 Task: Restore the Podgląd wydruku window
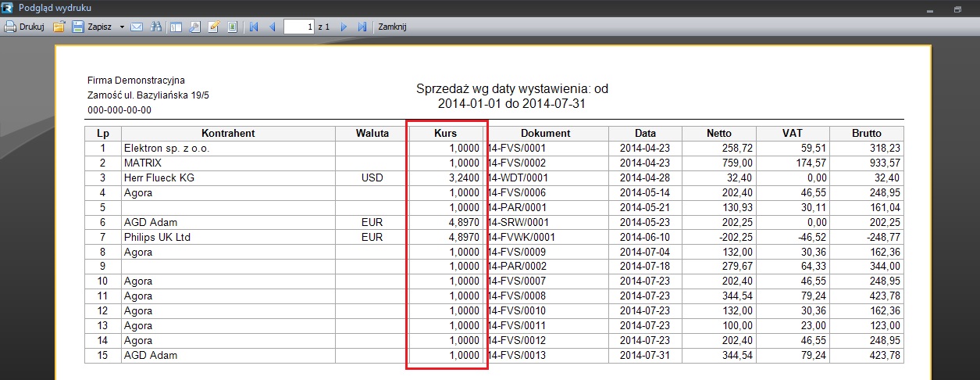pos(957,9)
